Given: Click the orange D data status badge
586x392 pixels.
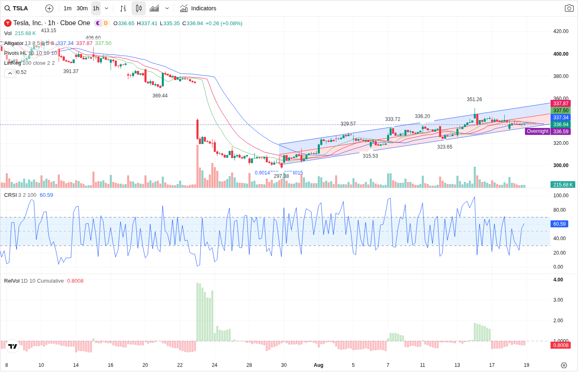Looking at the screenshot, I should 106,23.
